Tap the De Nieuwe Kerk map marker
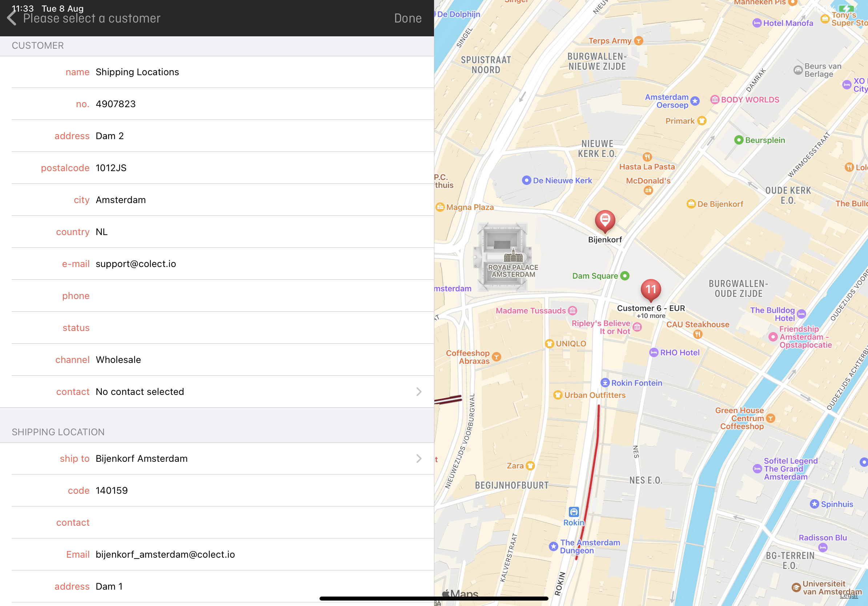 click(x=526, y=180)
